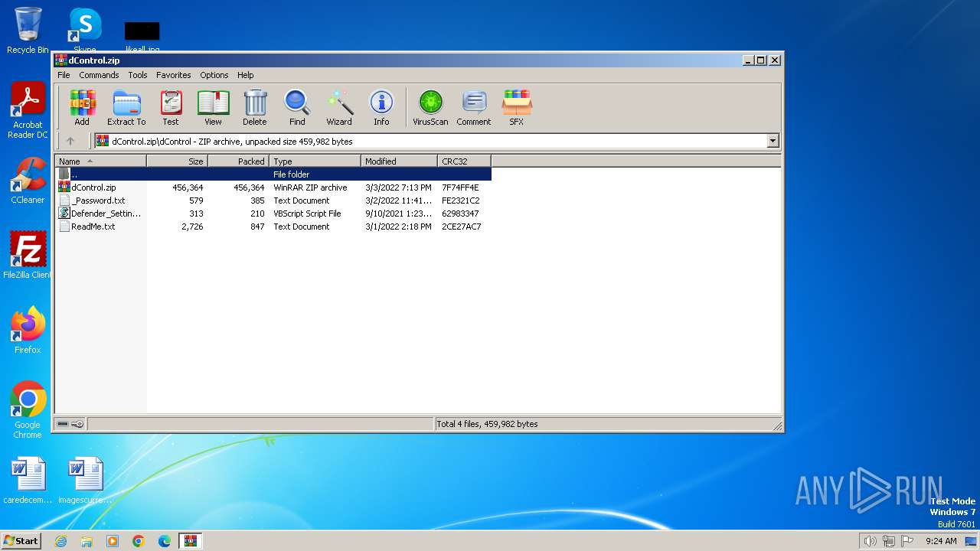Screen dimensions: 980x551
Task: Open the Help menu
Action: point(245,75)
